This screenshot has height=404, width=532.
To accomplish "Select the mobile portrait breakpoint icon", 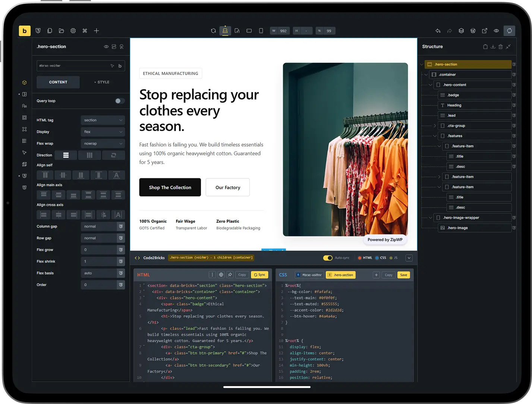I will click(261, 31).
